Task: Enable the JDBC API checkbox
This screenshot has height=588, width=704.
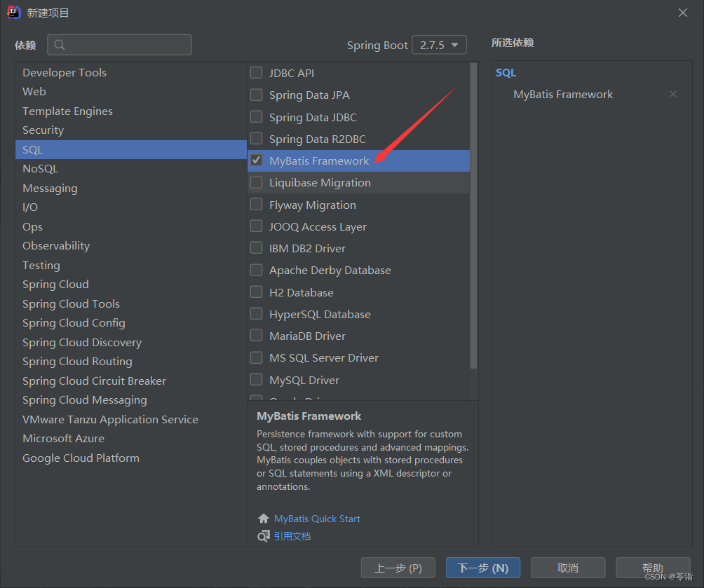Action: pos(257,72)
